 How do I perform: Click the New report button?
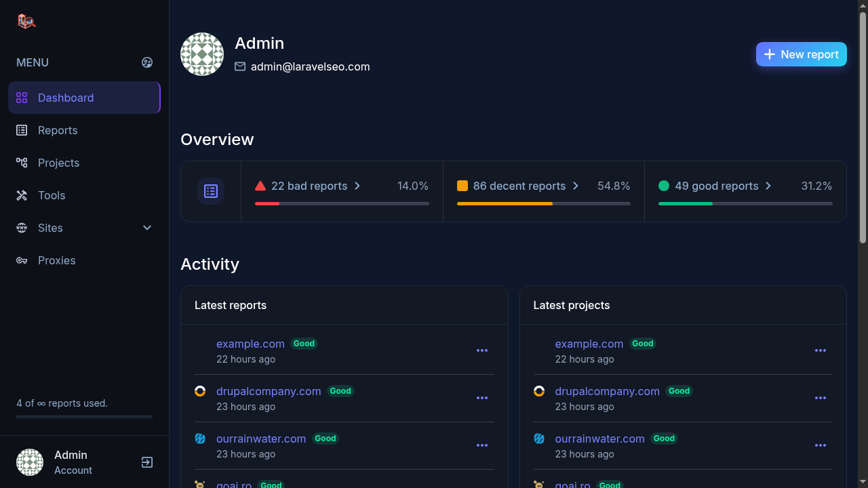click(x=802, y=54)
